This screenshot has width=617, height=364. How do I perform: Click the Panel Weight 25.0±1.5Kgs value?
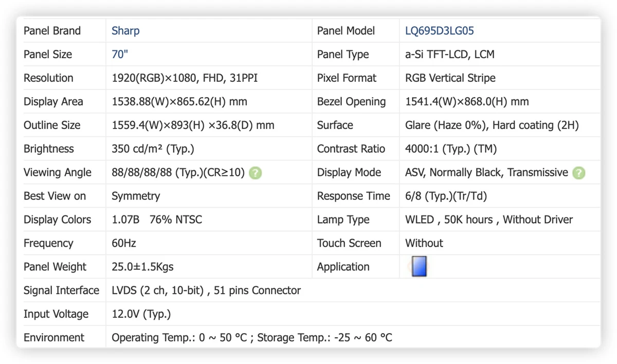(x=142, y=267)
